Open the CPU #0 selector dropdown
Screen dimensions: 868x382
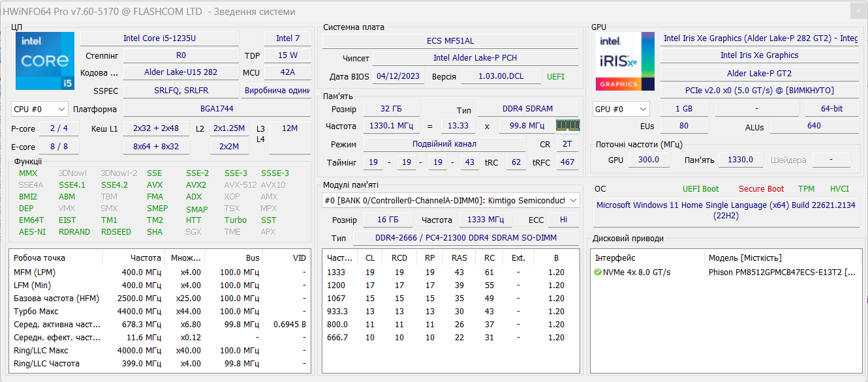[x=40, y=109]
